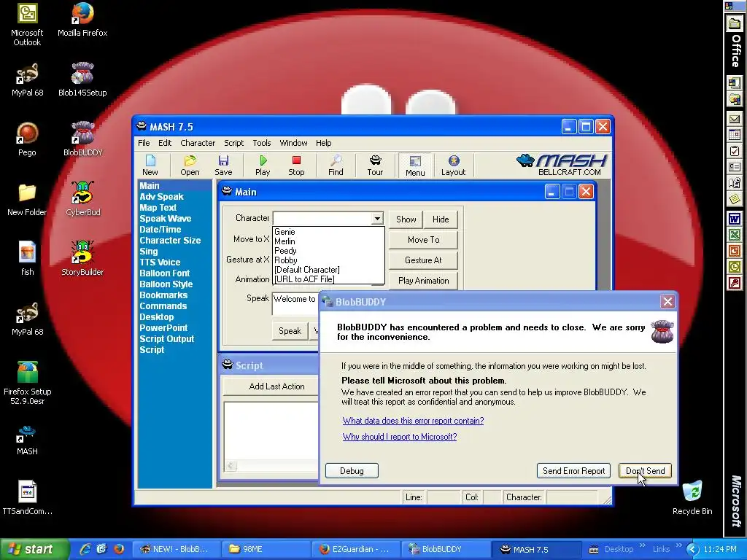Select the fish file icon
Screen dimensions: 747x560
pyautogui.click(x=27, y=259)
